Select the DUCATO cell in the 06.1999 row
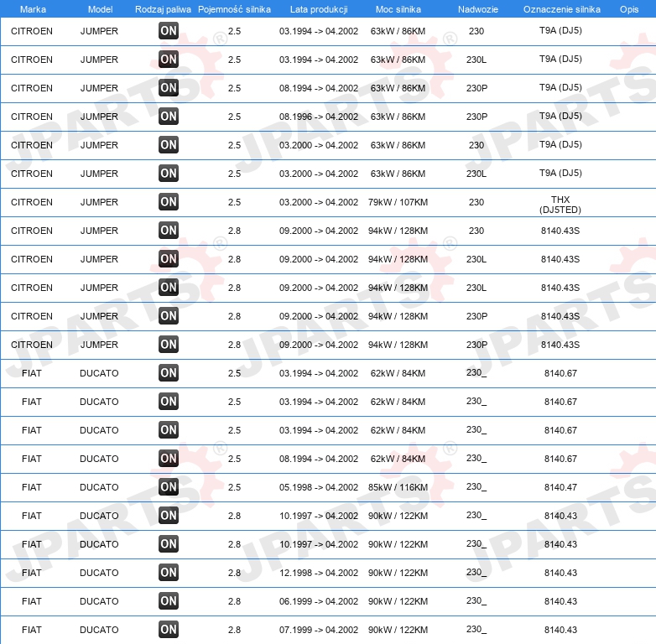 point(99,601)
